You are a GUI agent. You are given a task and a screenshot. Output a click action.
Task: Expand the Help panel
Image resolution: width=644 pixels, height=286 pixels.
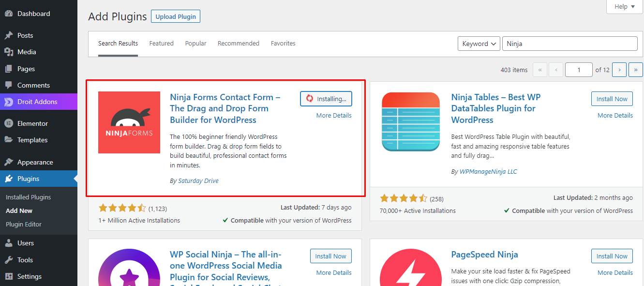(x=625, y=7)
